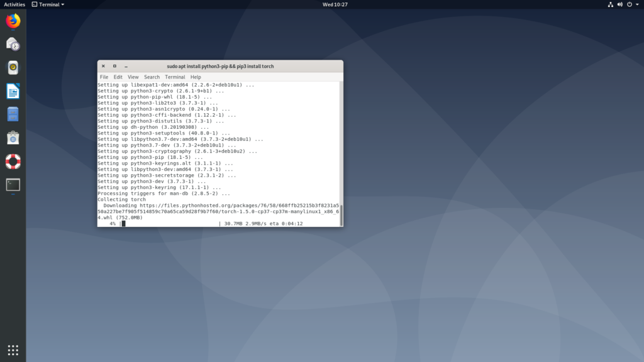Image resolution: width=644 pixels, height=362 pixels.
Task: Open the Terminal app menu in top bar
Action: pos(48,4)
